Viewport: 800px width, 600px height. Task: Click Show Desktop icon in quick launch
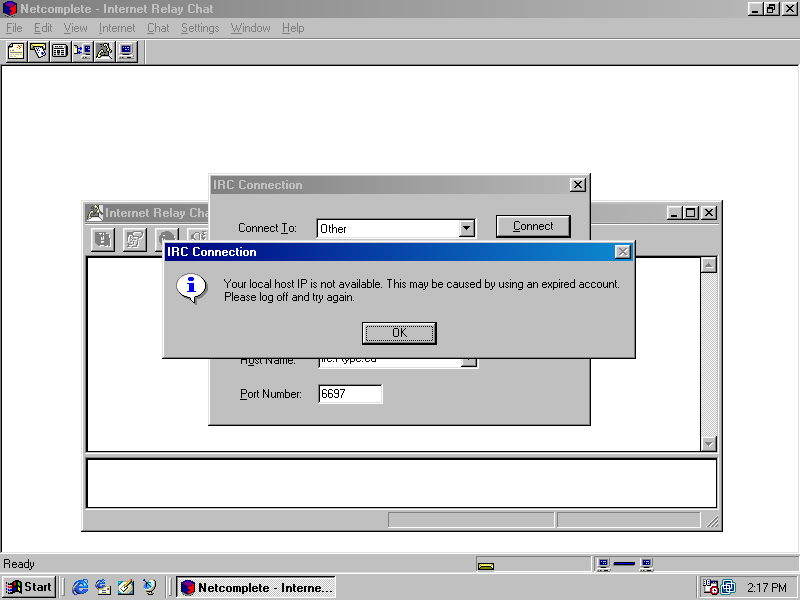(126, 587)
